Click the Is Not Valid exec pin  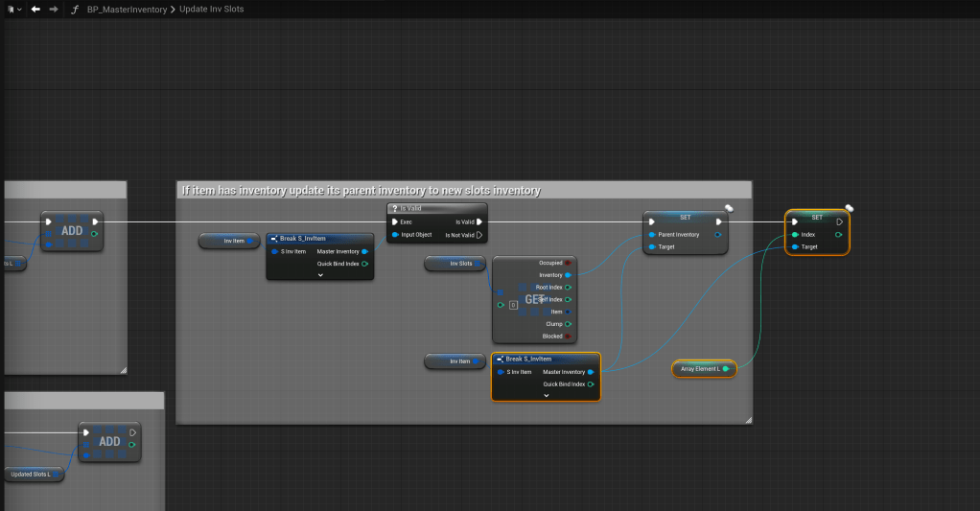(479, 235)
